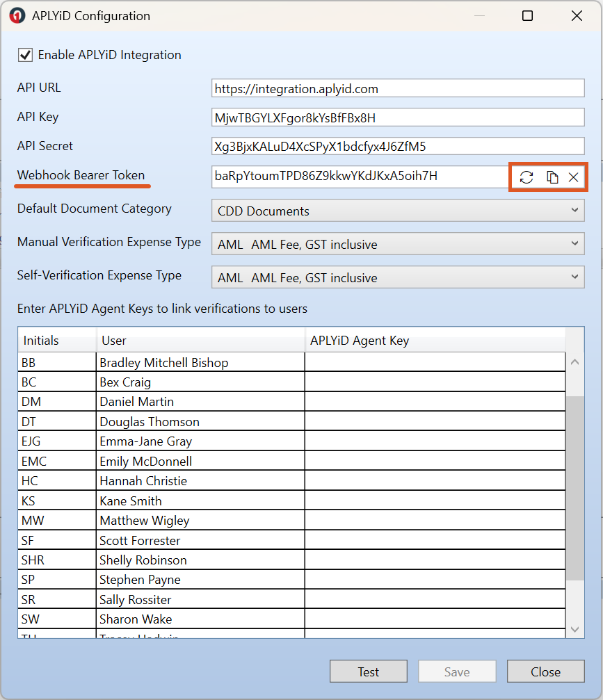Regenerate the webhook bearer token
The image size is (603, 700).
[x=526, y=177]
